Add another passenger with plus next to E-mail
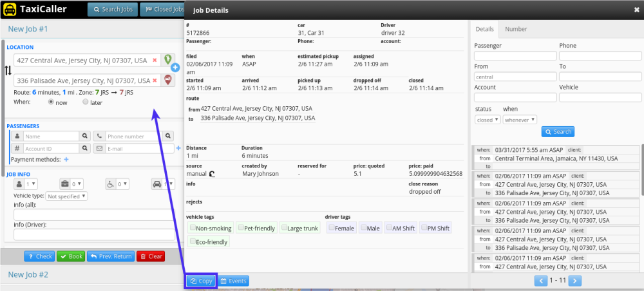The image size is (644, 291). tap(178, 148)
